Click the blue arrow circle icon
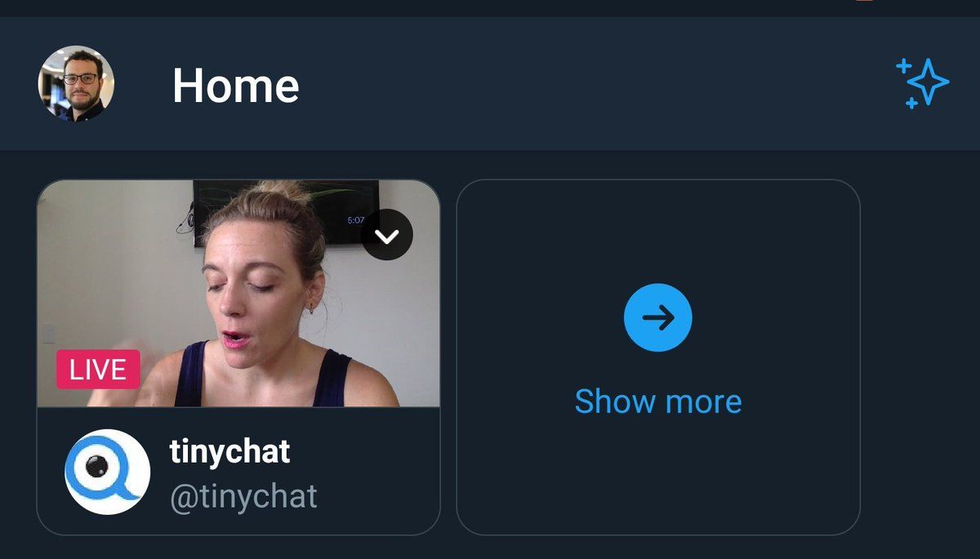 click(657, 317)
